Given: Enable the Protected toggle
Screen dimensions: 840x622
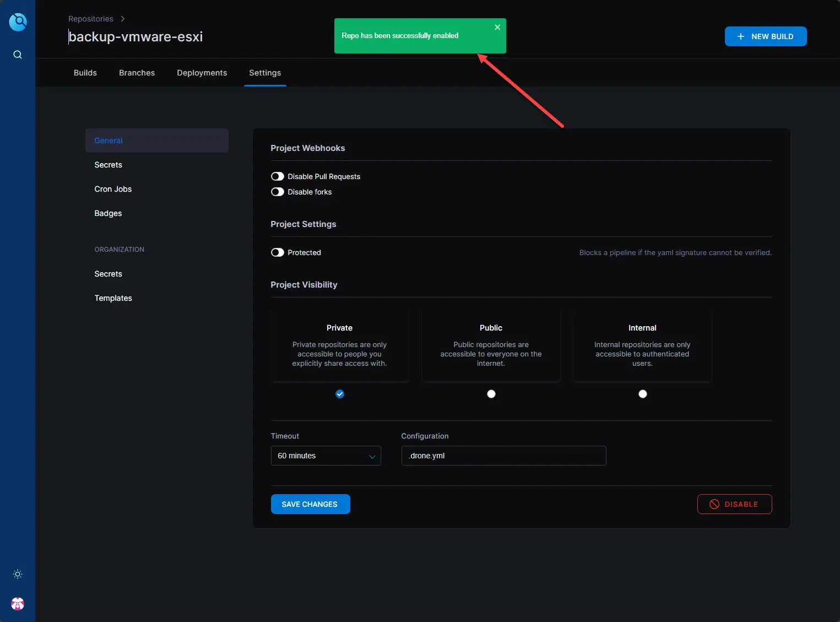Looking at the screenshot, I should point(278,252).
